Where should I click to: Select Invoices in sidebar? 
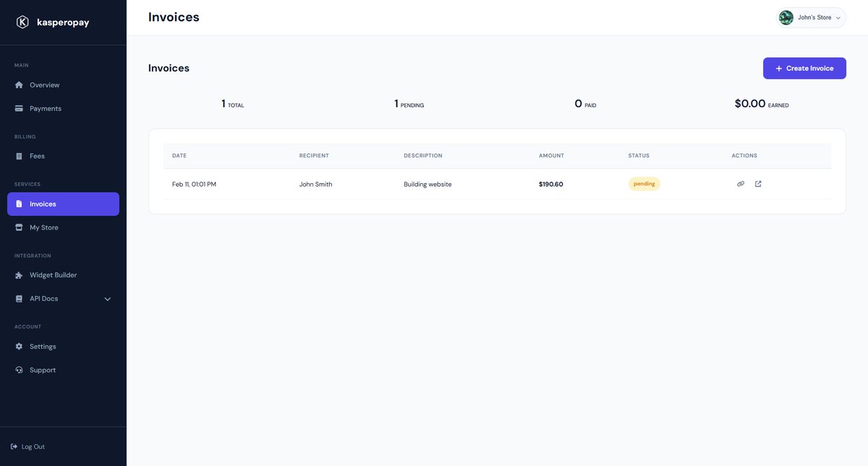63,204
